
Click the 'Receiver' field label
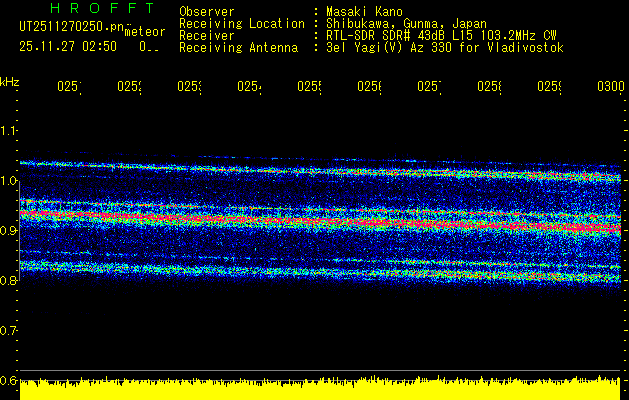[x=207, y=36]
